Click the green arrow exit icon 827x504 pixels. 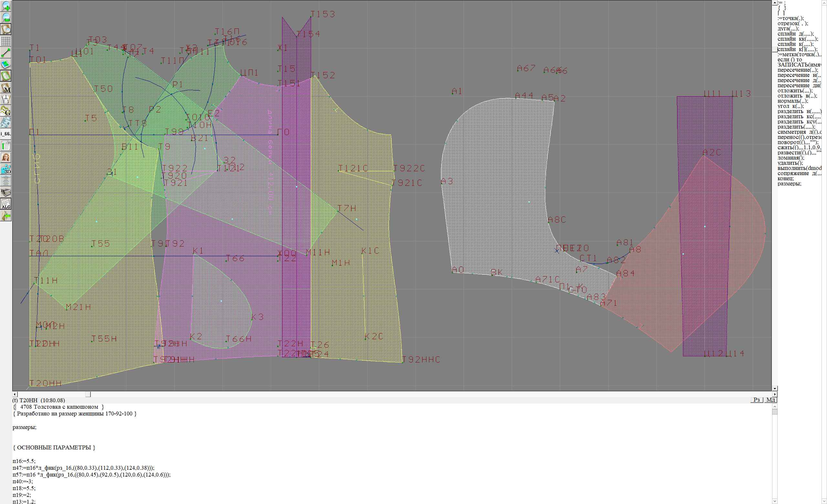tap(6, 216)
